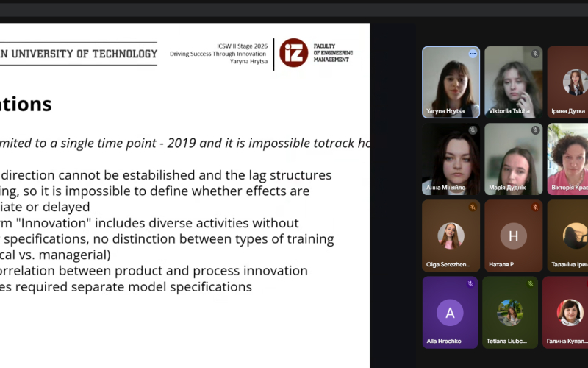Click muted mic icon on Наталя Р's tile
The width and height of the screenshot is (588, 368).
pos(535,207)
